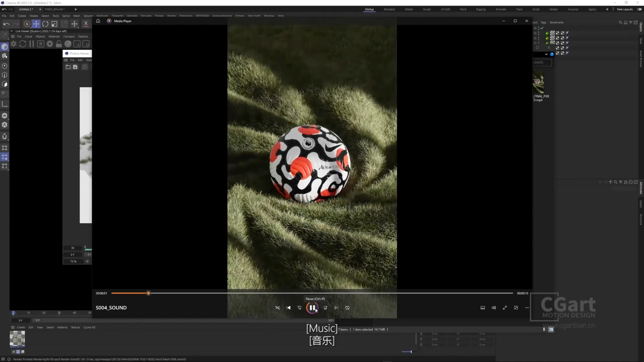Open Media Player volume control
Viewport: 644px width, 362px height.
(494, 308)
